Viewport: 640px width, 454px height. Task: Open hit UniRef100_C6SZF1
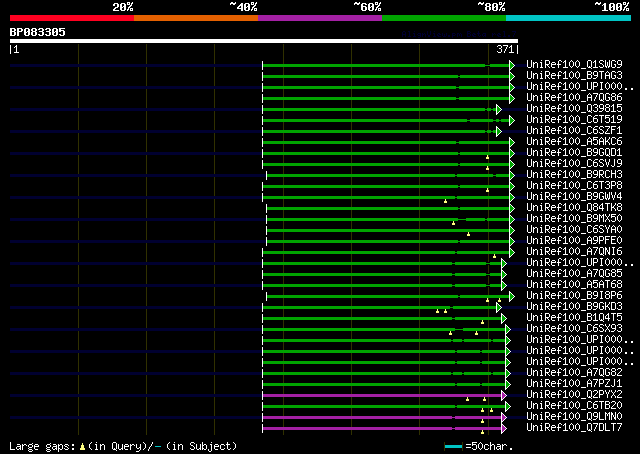574,131
